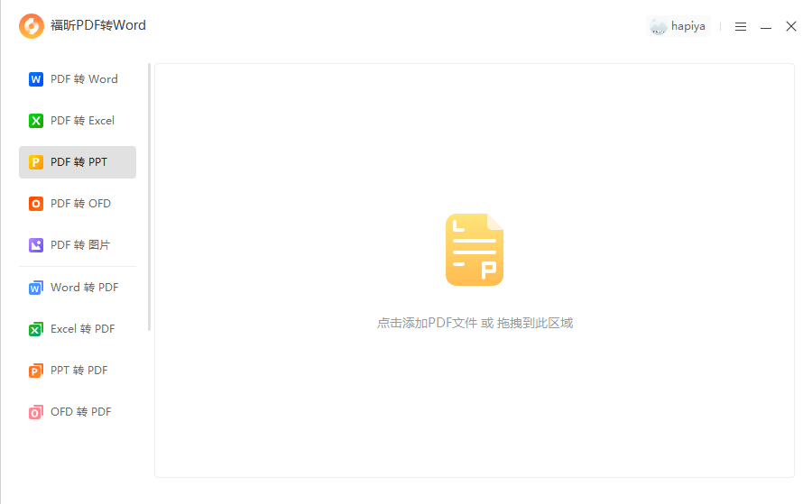812x504 pixels.
Task: Click the orange O icon for PDF to OFD
Action: click(36, 204)
